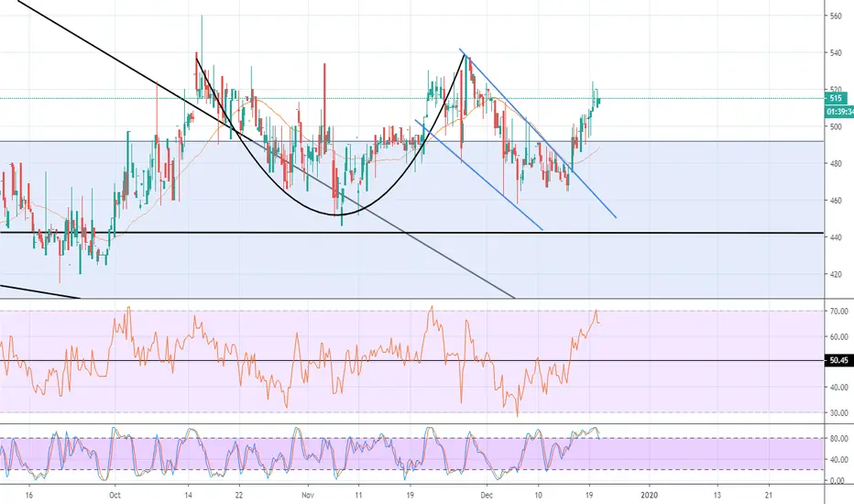
Task: Click the Oct label on time axis
Action: tap(115, 495)
